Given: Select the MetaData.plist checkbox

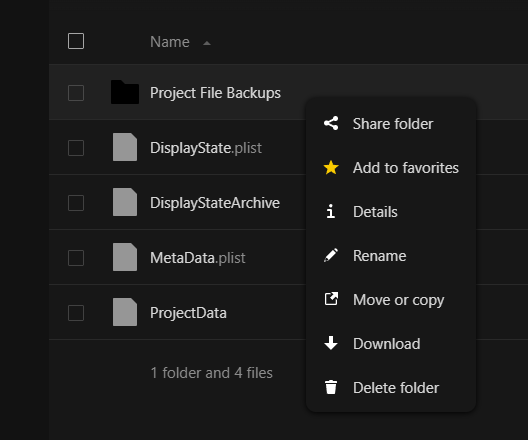Looking at the screenshot, I should (76, 258).
